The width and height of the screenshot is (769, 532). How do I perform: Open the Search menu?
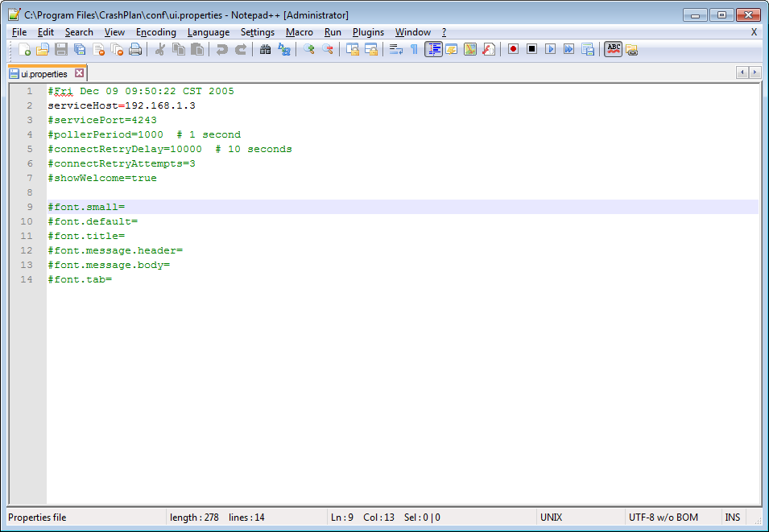79,32
